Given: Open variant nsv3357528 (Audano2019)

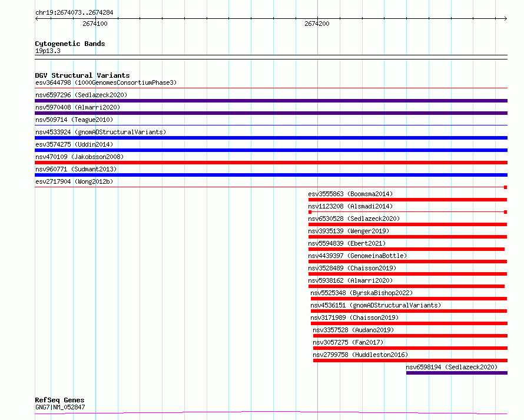Looking at the screenshot, I should click(353, 330).
